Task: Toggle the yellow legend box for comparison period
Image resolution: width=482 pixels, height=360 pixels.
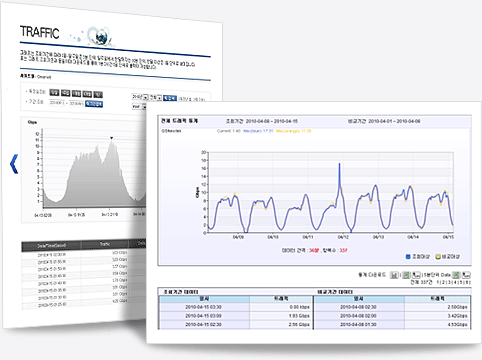Action: tap(438, 256)
